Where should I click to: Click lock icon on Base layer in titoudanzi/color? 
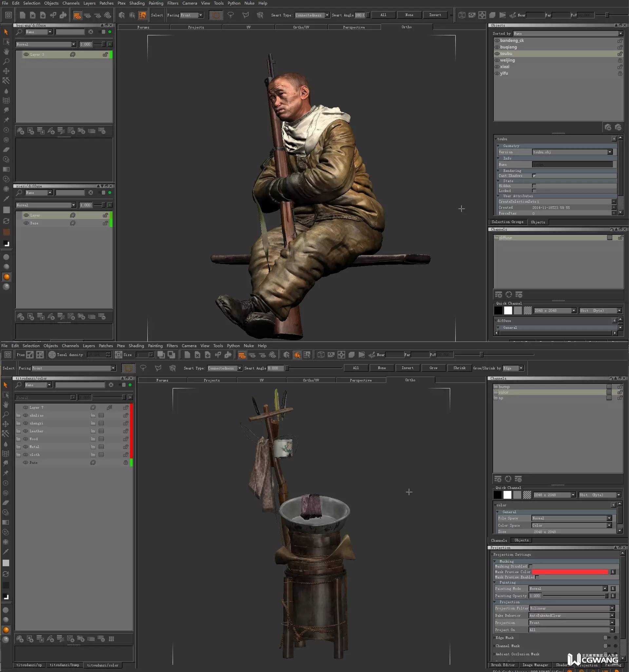pyautogui.click(x=125, y=463)
